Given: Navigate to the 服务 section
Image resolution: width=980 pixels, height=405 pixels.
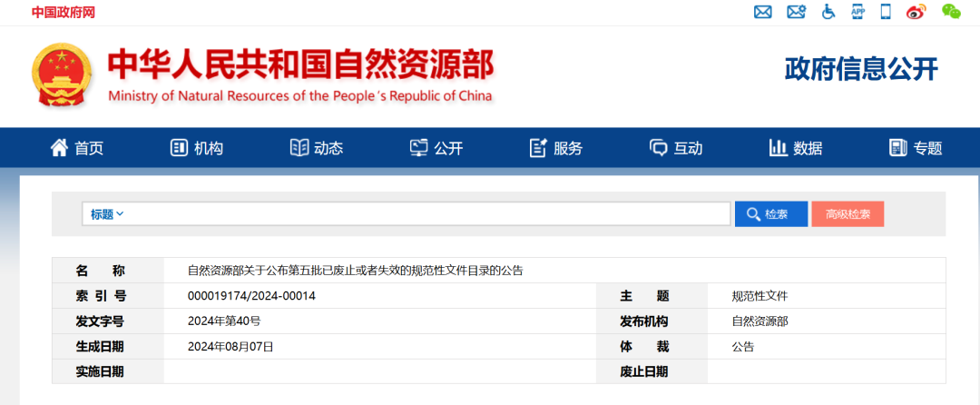Looking at the screenshot, I should pyautogui.click(x=555, y=148).
